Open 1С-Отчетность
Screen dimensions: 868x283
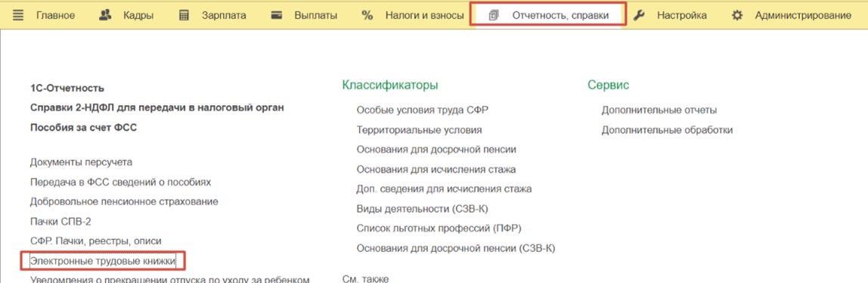coord(67,88)
